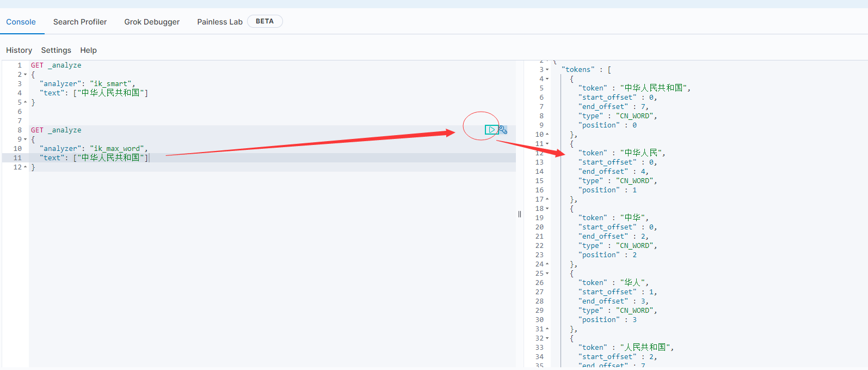This screenshot has height=370, width=868.
Task: Click the second GET _analyze on line 8
Action: (x=56, y=130)
